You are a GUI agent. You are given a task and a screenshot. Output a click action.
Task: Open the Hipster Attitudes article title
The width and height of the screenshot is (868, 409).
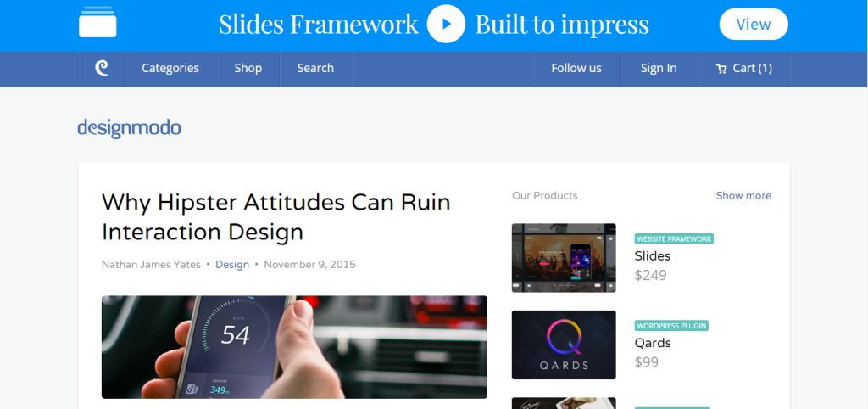click(x=275, y=216)
